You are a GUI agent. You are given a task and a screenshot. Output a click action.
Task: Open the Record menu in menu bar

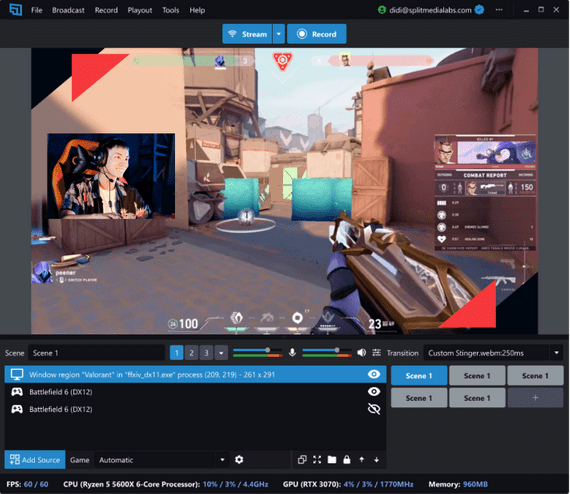[106, 10]
